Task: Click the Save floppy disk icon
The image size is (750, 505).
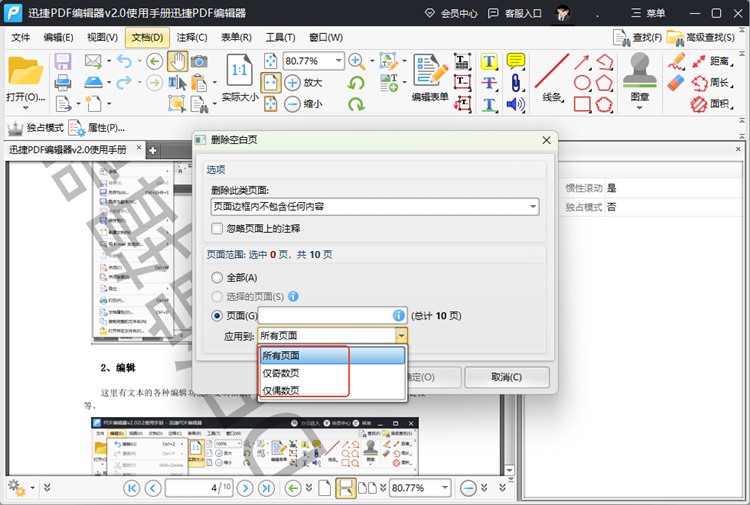Action: pyautogui.click(x=63, y=61)
